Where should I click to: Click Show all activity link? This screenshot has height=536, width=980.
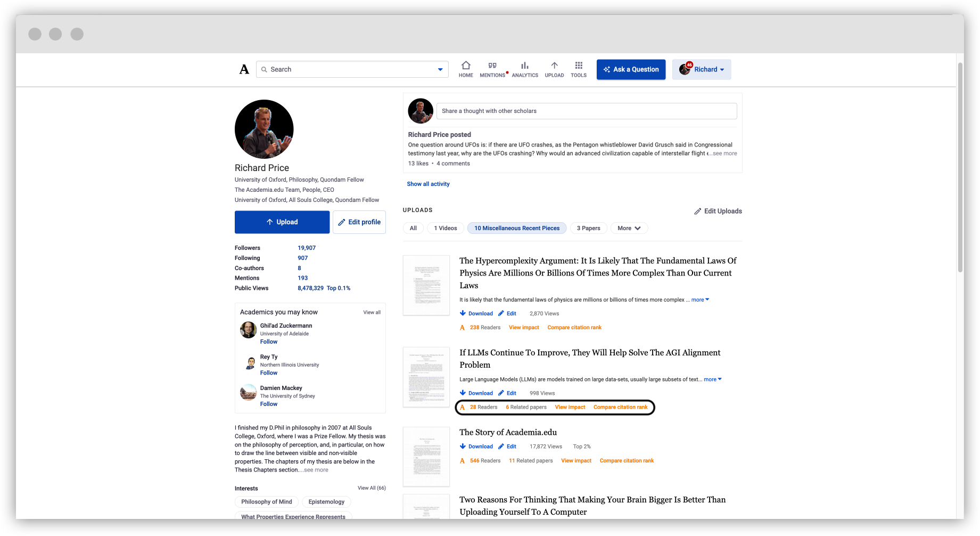pyautogui.click(x=429, y=184)
